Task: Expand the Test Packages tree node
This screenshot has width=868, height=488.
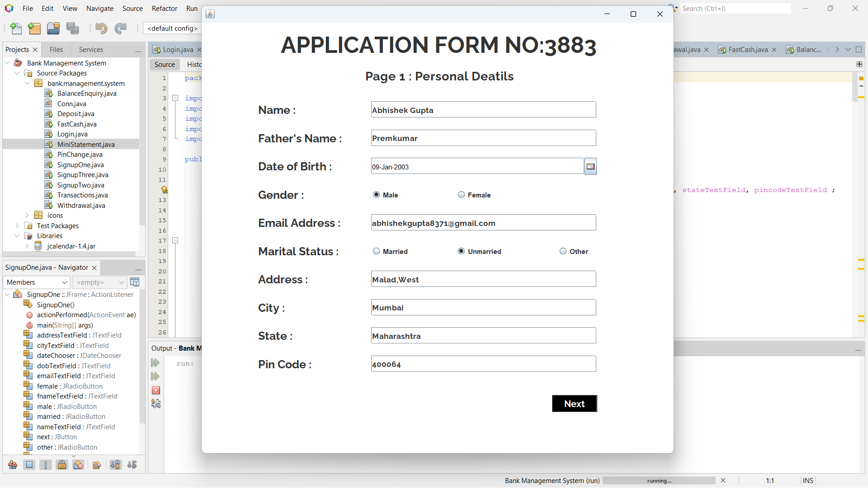Action: click(x=17, y=225)
